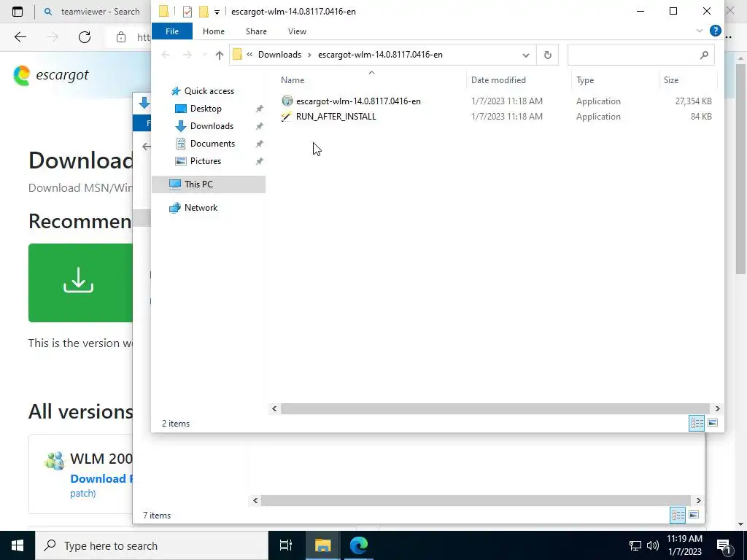The width and height of the screenshot is (747, 560).
Task: Click left arrow of back window scrollbar
Action: pos(255,500)
